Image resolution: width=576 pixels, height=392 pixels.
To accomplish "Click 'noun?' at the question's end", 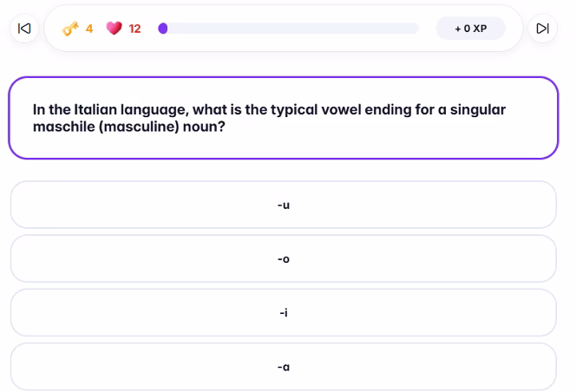I will pos(204,127).
